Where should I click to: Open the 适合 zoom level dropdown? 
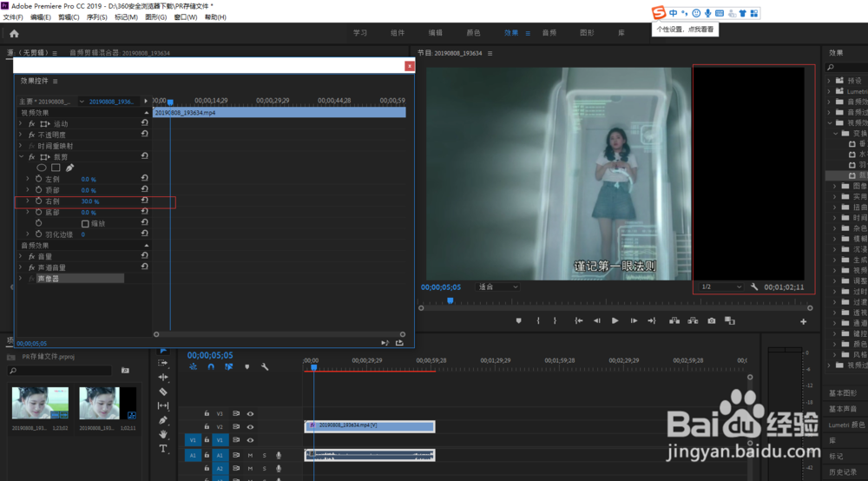coord(497,287)
